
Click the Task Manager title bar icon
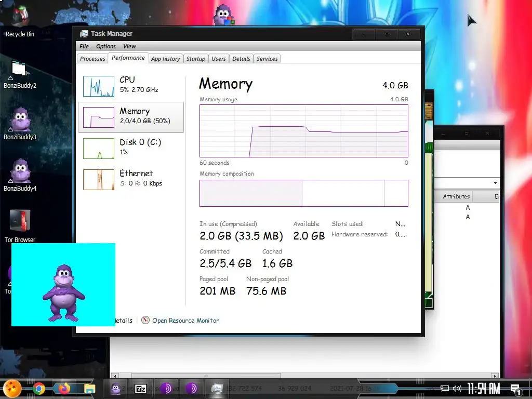point(84,34)
